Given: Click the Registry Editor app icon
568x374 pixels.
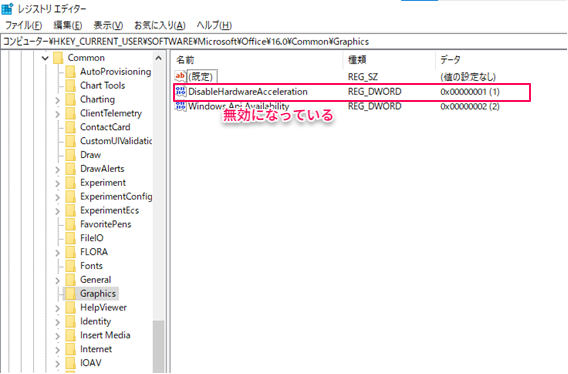Looking at the screenshot, I should [7, 8].
